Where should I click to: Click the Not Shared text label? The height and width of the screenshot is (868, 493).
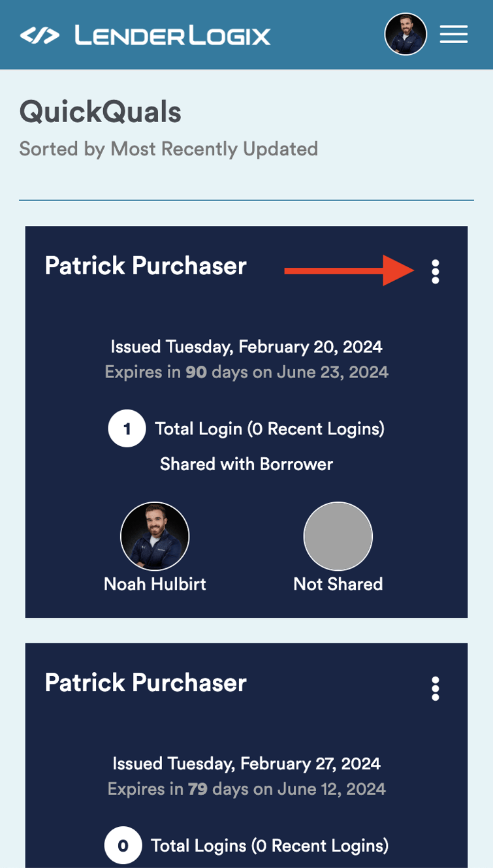pos(338,584)
